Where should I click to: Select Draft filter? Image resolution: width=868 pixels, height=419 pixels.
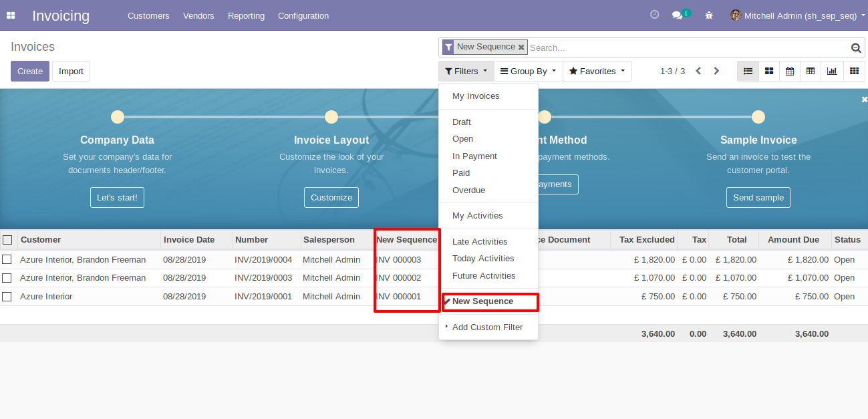coord(488,122)
